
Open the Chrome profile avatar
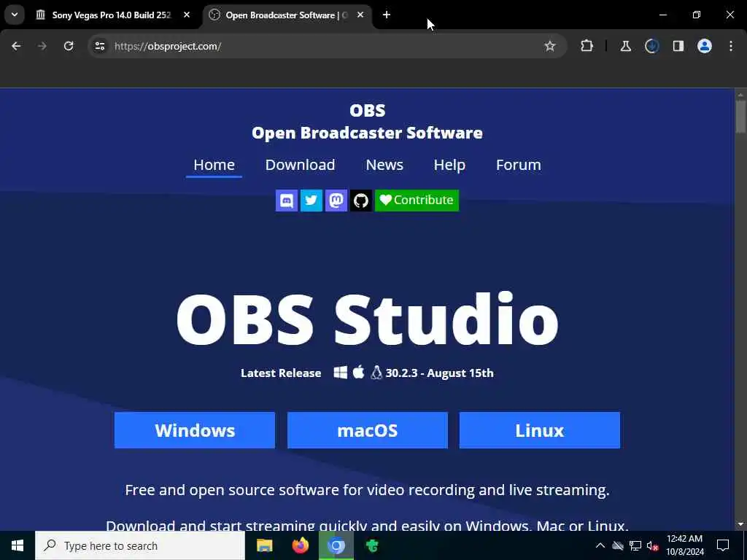705,46
